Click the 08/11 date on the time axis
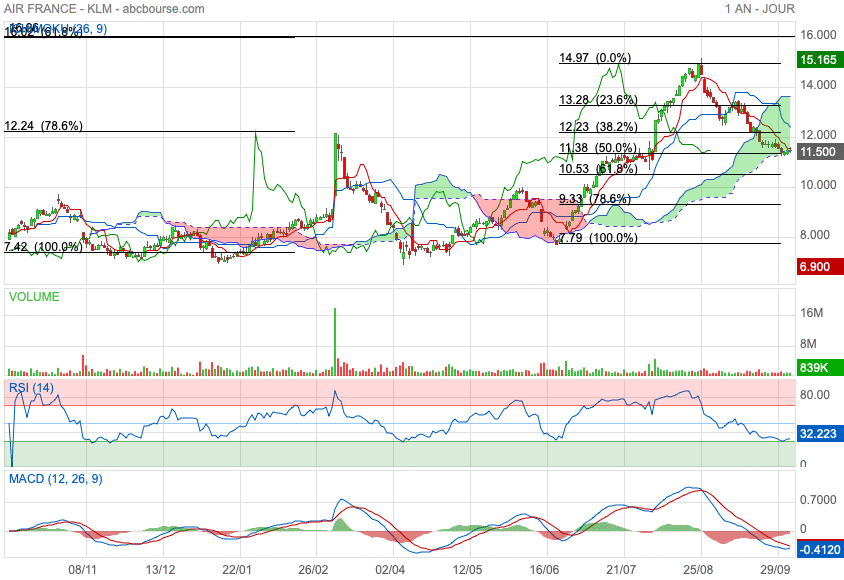The height and width of the screenshot is (580, 844). tap(82, 568)
